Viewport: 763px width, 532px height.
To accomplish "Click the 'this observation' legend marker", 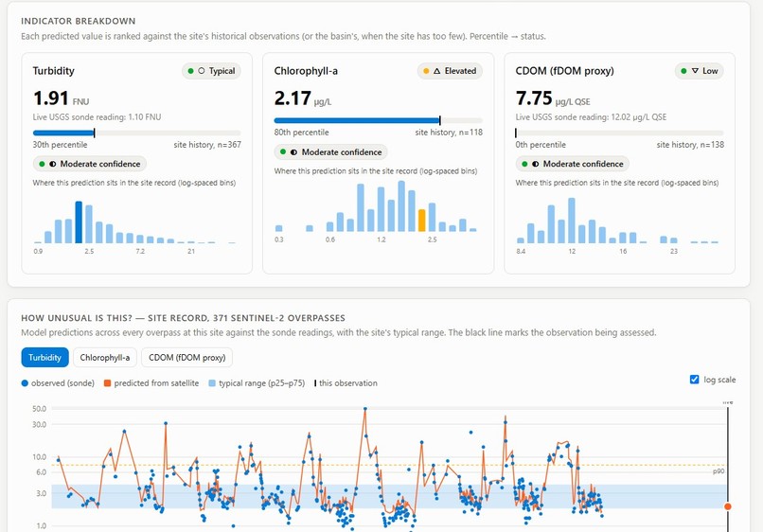I will (x=315, y=383).
